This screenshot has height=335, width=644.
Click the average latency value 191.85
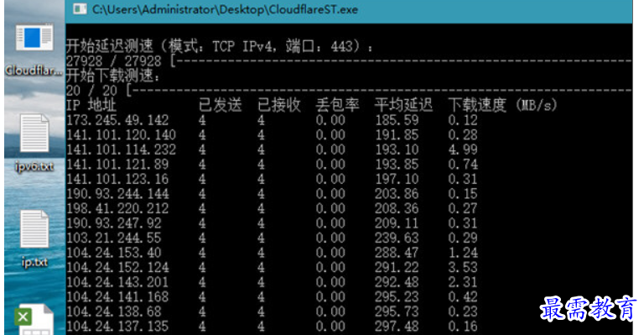click(x=397, y=135)
